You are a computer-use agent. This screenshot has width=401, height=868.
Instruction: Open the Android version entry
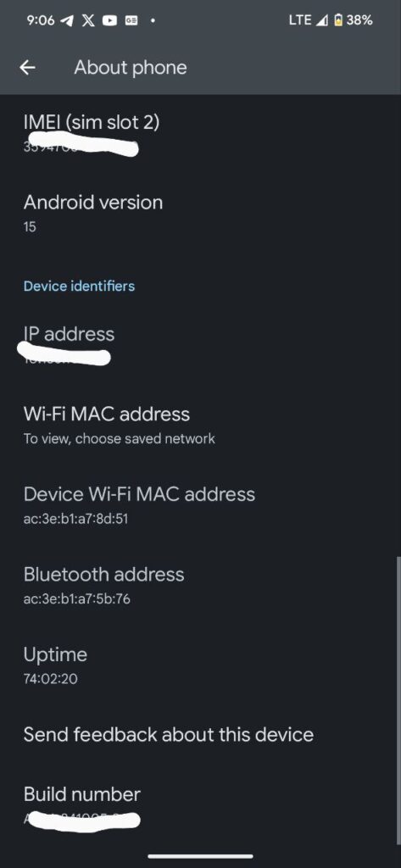[x=200, y=213]
